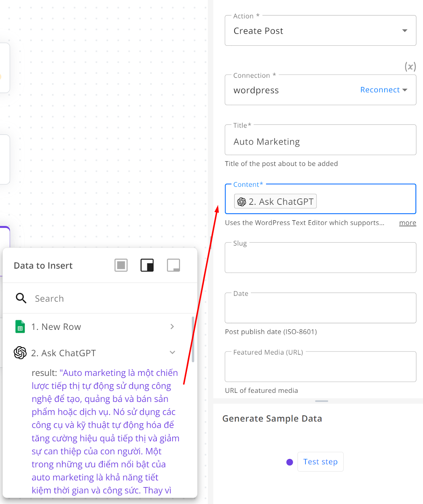Switch Data to Insert panel to fullscreen layout
This screenshot has height=504, width=423.
121,265
